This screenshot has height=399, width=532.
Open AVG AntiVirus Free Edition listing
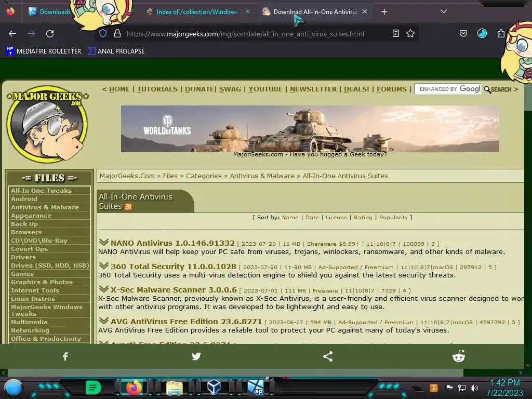coord(187,322)
